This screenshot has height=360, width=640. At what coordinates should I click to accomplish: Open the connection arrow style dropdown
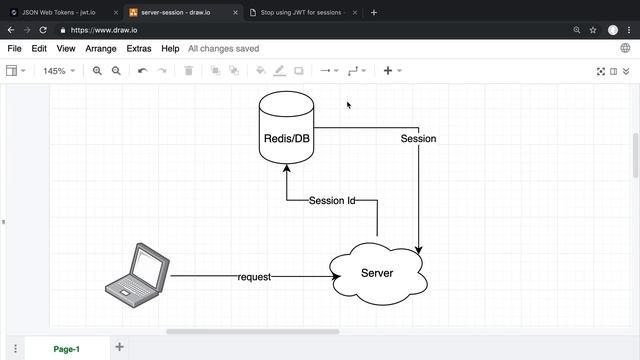point(329,71)
